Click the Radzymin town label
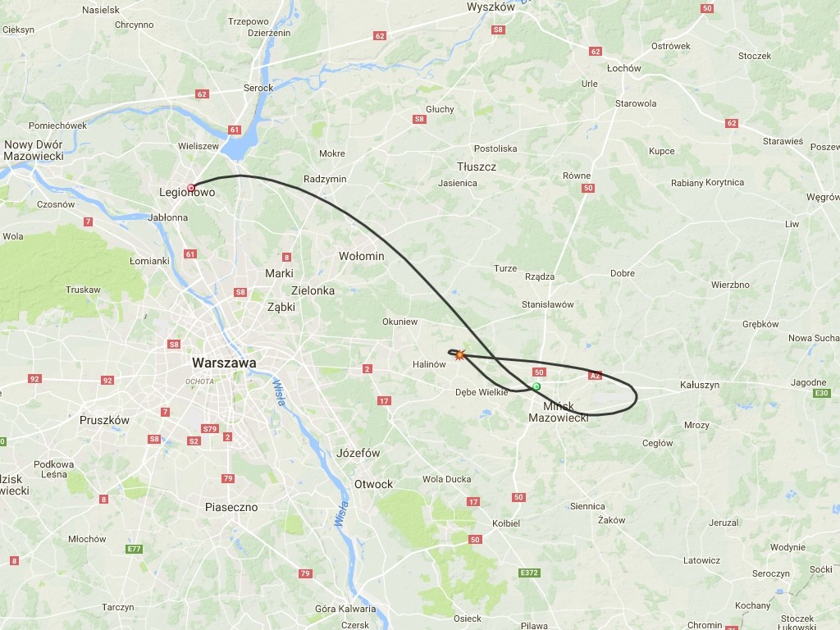 click(325, 179)
